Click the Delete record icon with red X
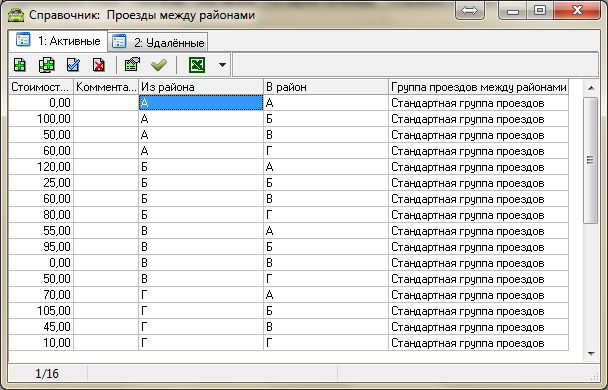 pyautogui.click(x=99, y=65)
